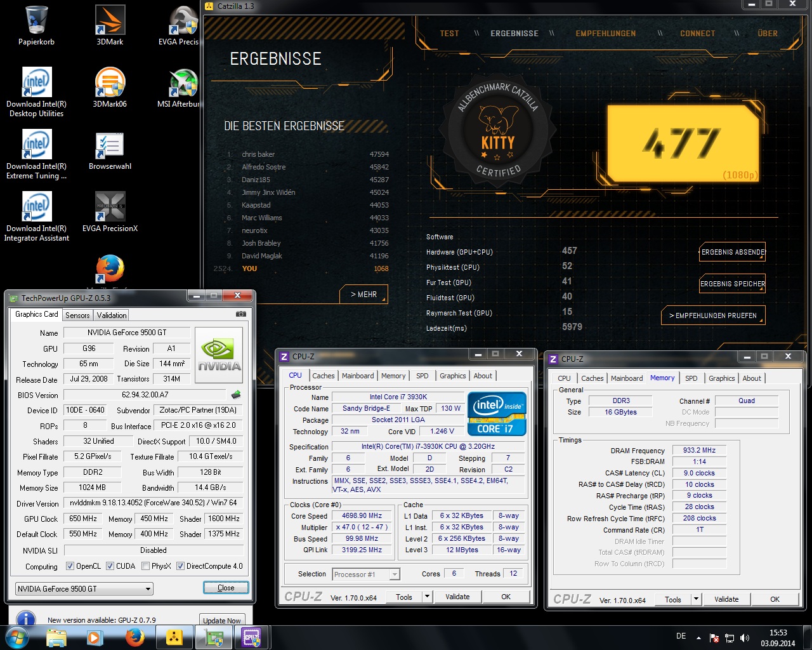Open the volume speaker tray icon

pos(745,638)
